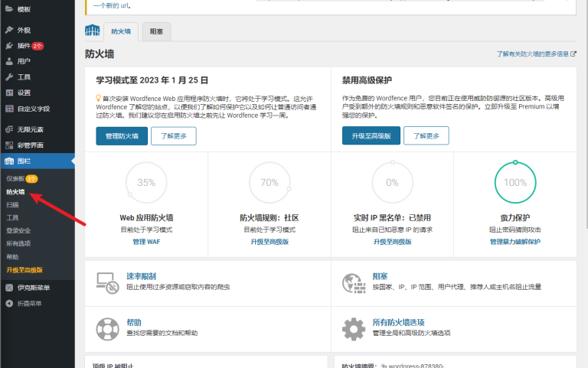Screen dimensions: 588x368
Task: Click the 2个 plugin update badge
Action: pyautogui.click(x=38, y=46)
